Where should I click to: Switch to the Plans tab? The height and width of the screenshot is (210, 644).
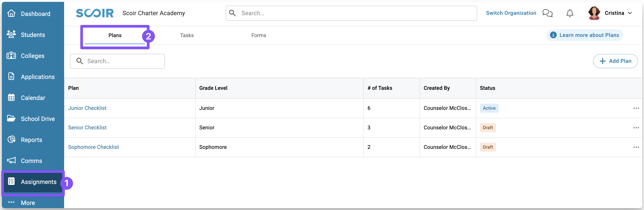[115, 35]
